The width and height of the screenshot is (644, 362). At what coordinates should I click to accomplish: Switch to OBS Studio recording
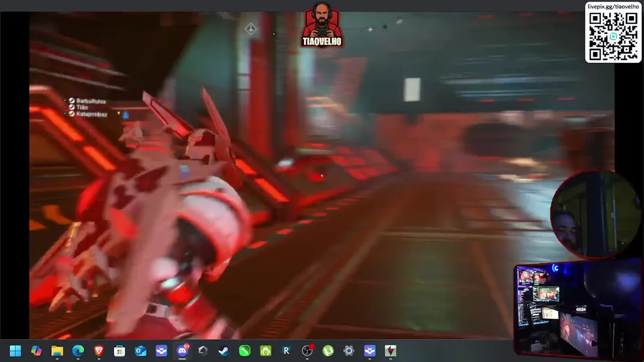click(x=307, y=351)
